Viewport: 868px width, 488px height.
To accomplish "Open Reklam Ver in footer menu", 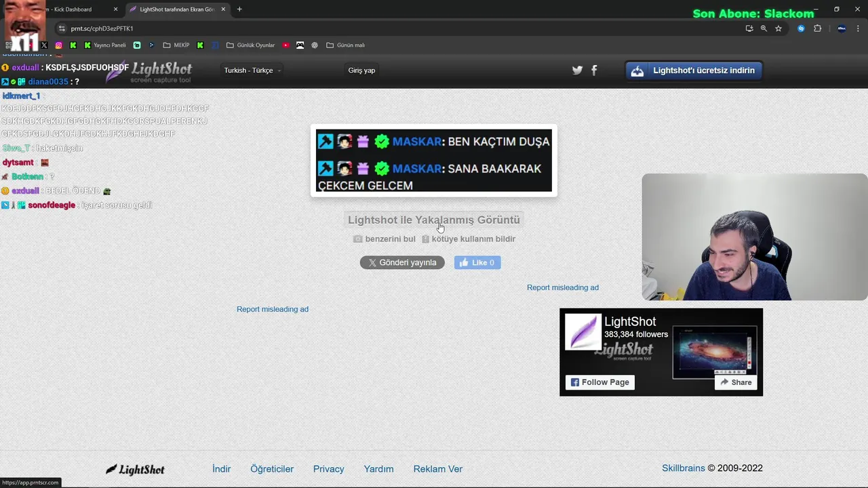I will [x=438, y=469].
